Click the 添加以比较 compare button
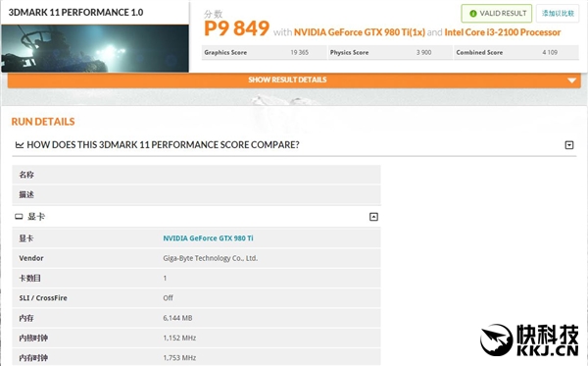 point(558,14)
